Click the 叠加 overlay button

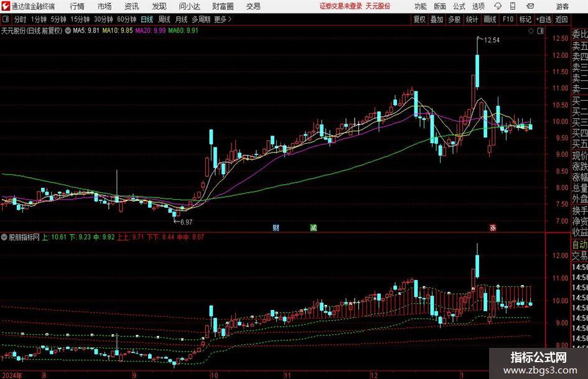437,19
